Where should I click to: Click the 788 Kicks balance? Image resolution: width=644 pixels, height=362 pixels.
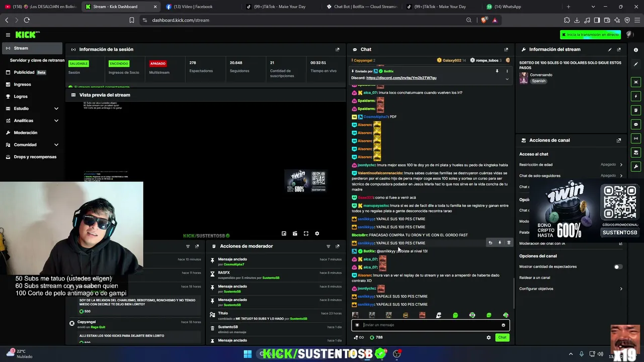point(376,337)
